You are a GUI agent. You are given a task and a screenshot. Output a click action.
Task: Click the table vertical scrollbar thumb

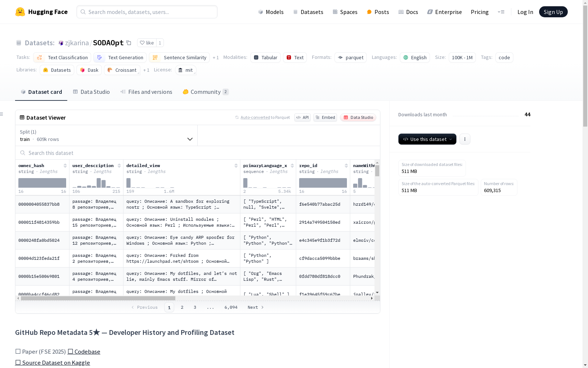[x=377, y=171]
